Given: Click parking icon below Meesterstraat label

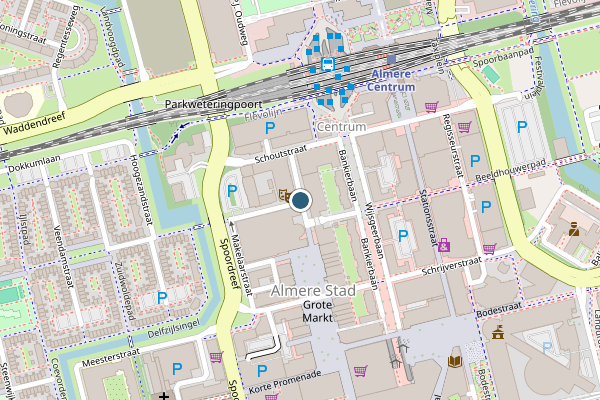Looking at the screenshot, I should pyautogui.click(x=177, y=369).
